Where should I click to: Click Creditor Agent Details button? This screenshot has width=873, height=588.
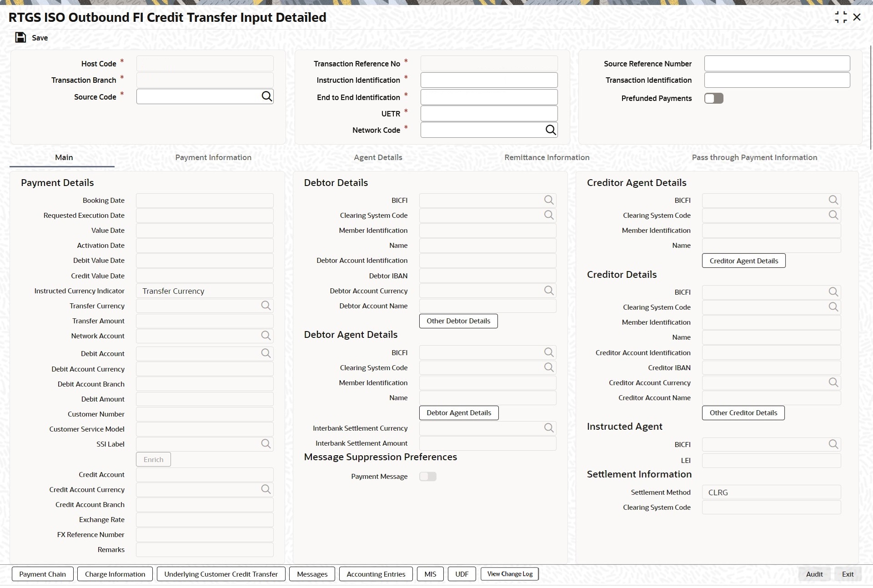click(x=743, y=261)
